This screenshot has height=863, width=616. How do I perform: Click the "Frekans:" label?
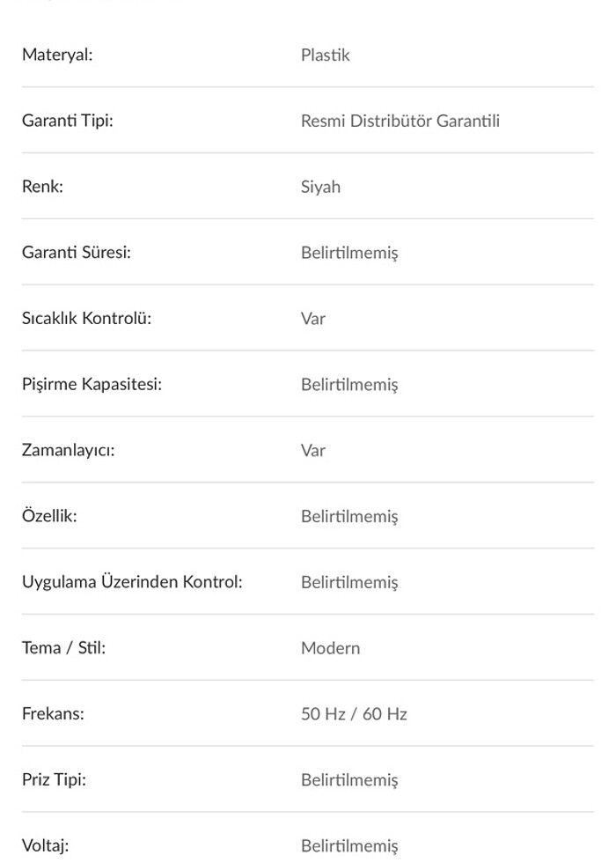(x=53, y=714)
